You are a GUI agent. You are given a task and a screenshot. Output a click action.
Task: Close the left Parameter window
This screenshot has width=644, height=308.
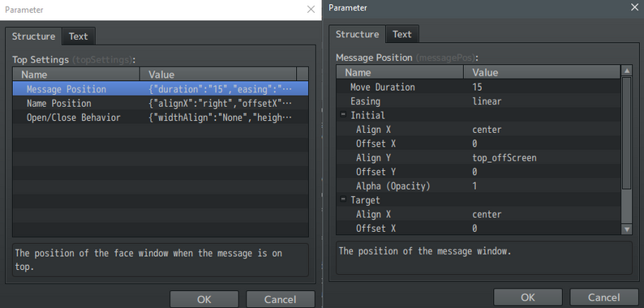[x=311, y=10]
